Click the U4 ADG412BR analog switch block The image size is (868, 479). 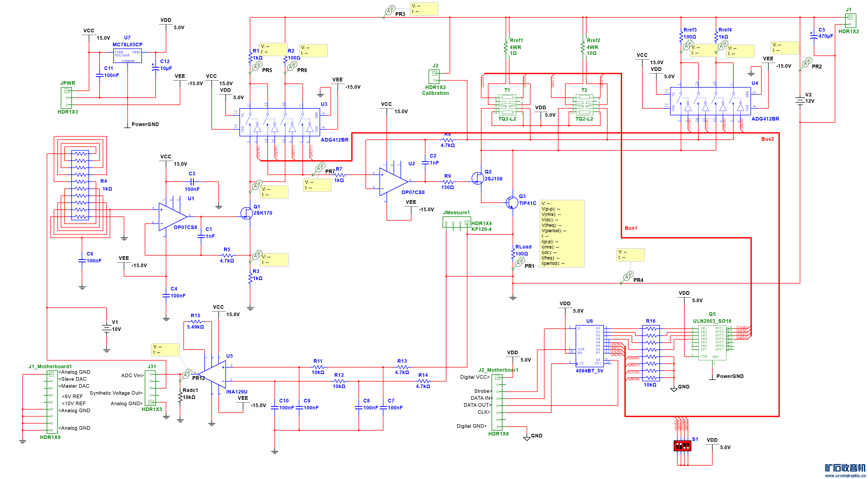pos(710,101)
